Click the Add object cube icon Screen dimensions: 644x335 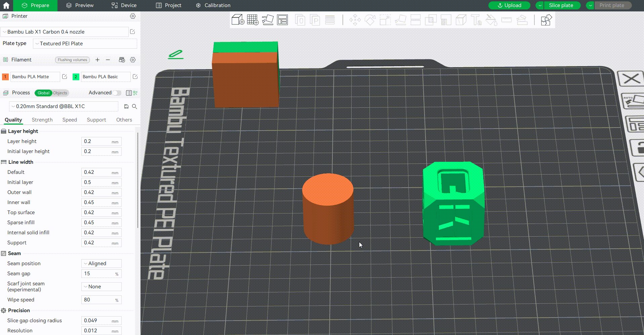coord(238,20)
